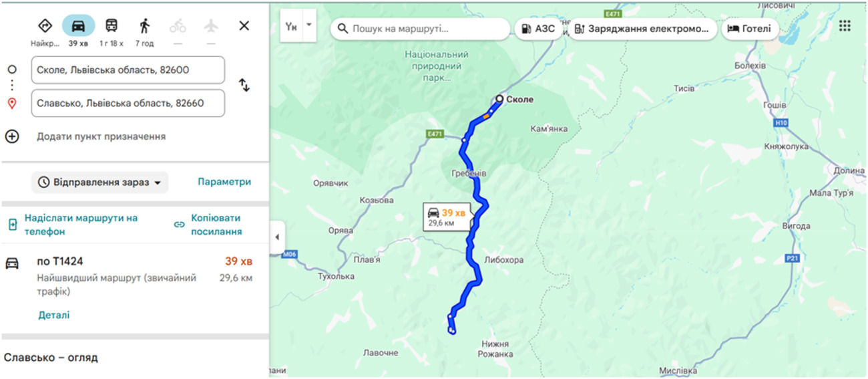Select the public transit travel mode
This screenshot has width=868, height=379.
click(x=112, y=27)
